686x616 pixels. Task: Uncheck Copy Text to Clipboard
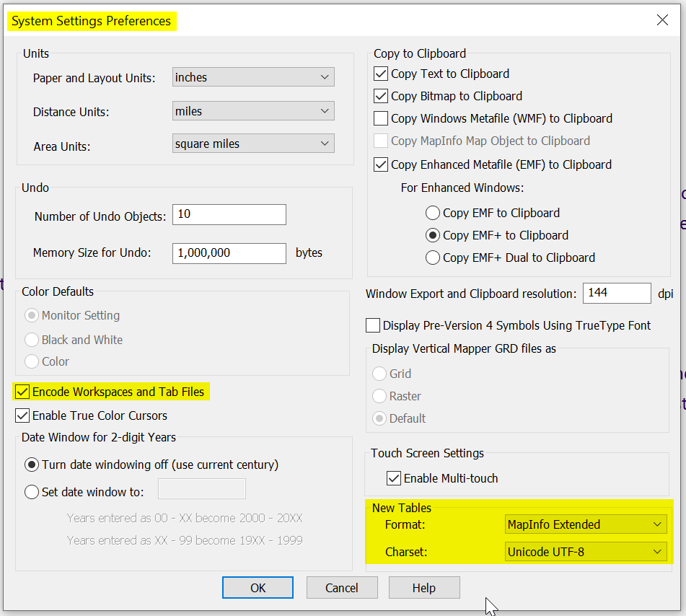[x=381, y=74]
